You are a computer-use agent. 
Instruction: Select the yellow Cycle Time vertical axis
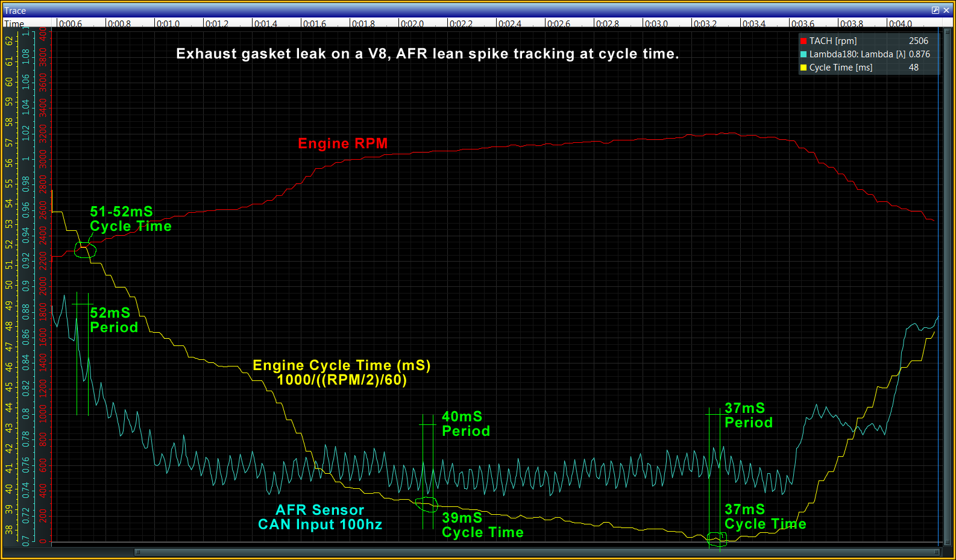[x=9, y=283]
